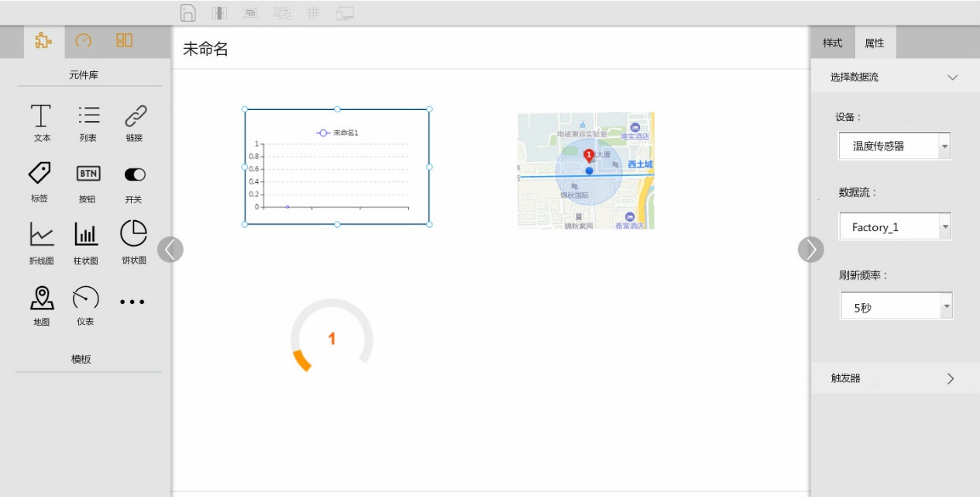Click the right arrow panel collapse button
Viewport: 980px width, 497px height.
810,249
